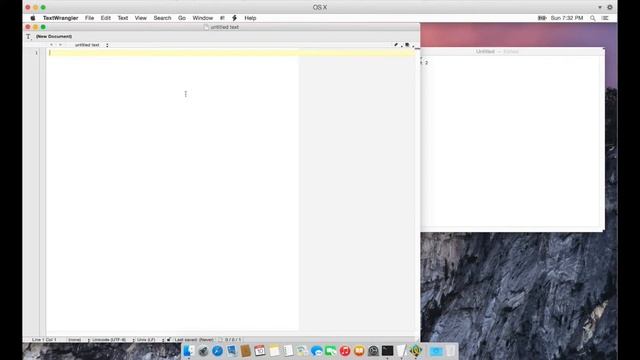
Task: Open the Search menu
Action: coord(162,18)
